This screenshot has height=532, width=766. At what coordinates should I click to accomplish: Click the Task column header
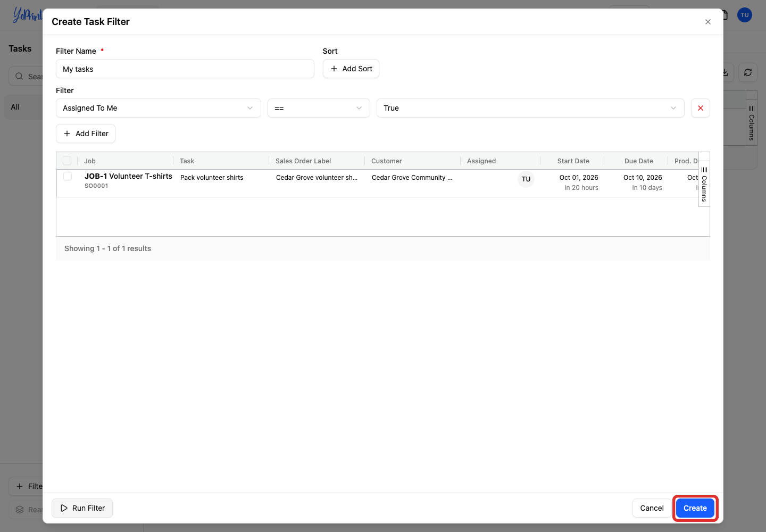tap(187, 161)
